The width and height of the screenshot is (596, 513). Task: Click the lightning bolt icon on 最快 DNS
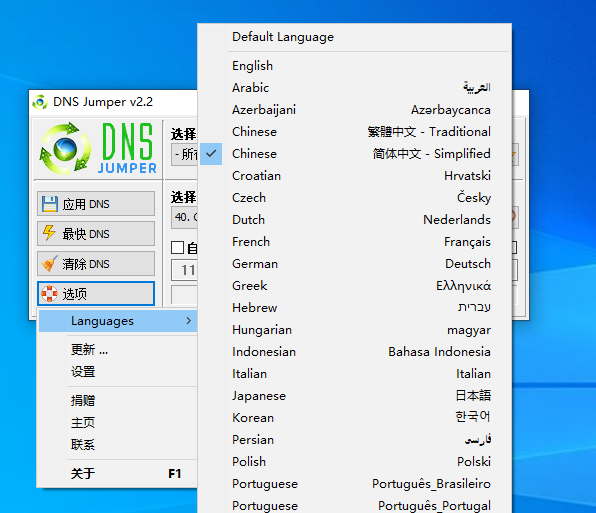point(49,233)
